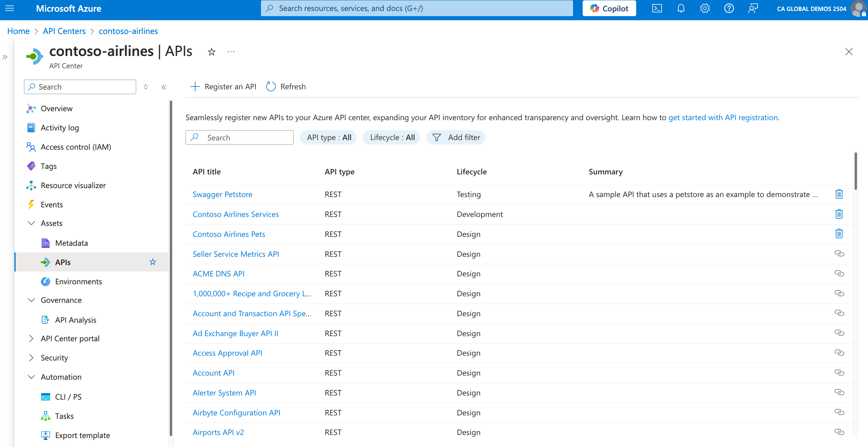Open the Swagger Petstore API
868x447 pixels.
point(223,194)
